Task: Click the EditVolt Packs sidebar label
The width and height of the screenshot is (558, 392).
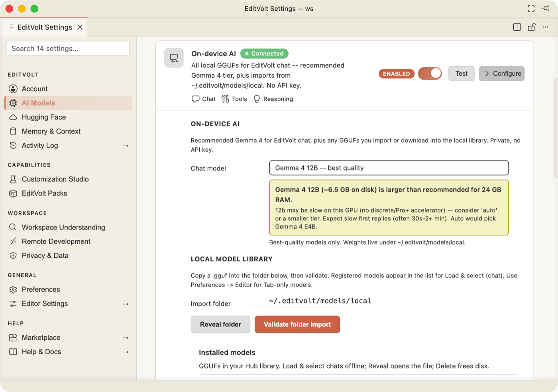Action: coord(44,193)
